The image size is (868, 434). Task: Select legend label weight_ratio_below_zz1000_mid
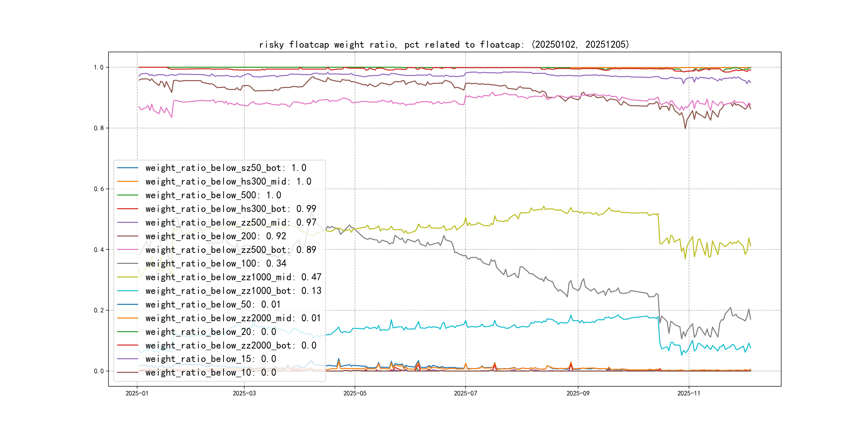(x=233, y=277)
